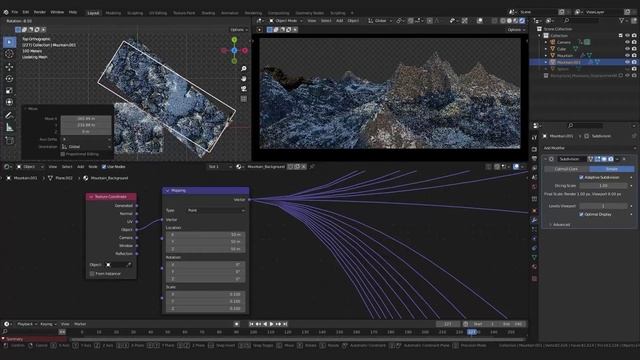Image resolution: width=640 pixels, height=360 pixels.
Task: Select the Add Cube tool in left viewport toolbar
Action: (9, 141)
